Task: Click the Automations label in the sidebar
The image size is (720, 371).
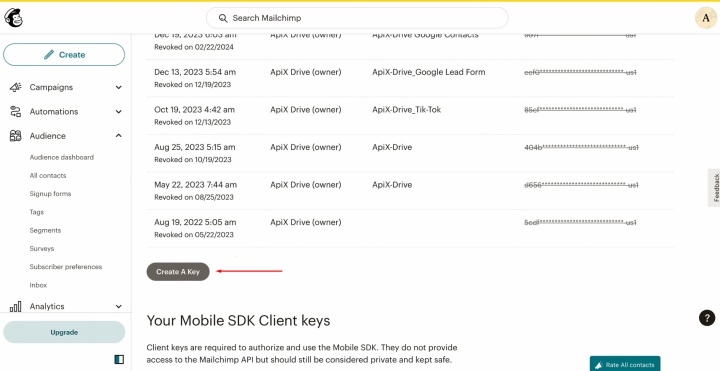Action: (54, 112)
